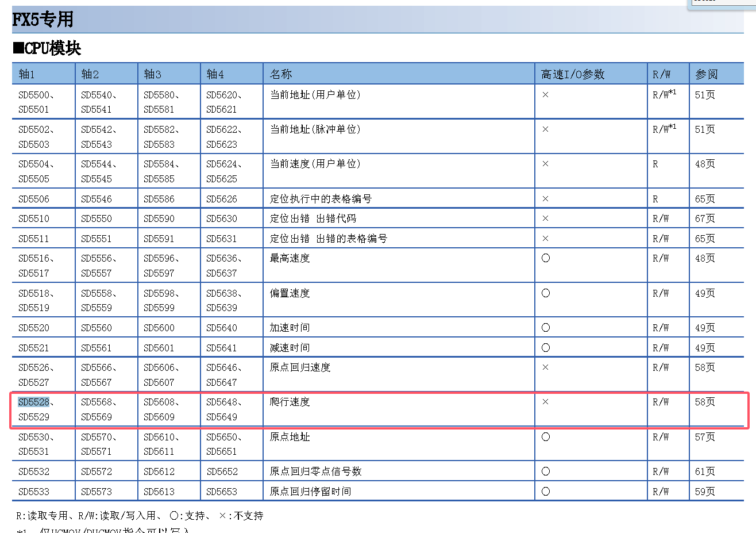Click the 定位执行中的表格编号 name cell
756x533 pixels.
click(x=321, y=199)
